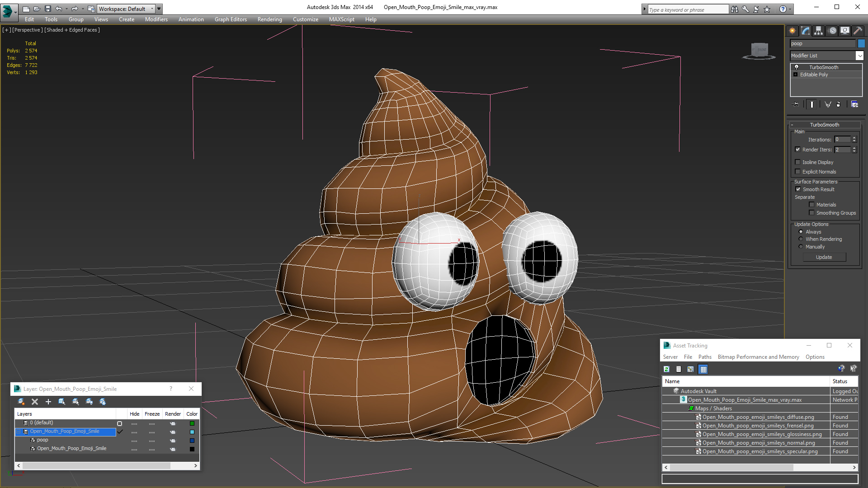Click the Update button

[x=824, y=257]
